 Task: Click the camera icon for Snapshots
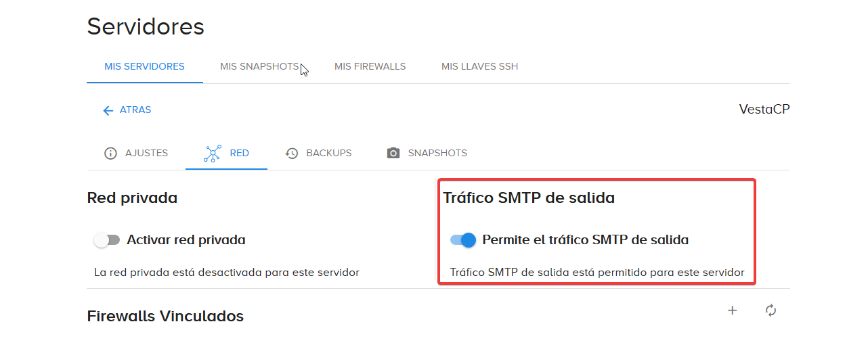click(x=393, y=154)
